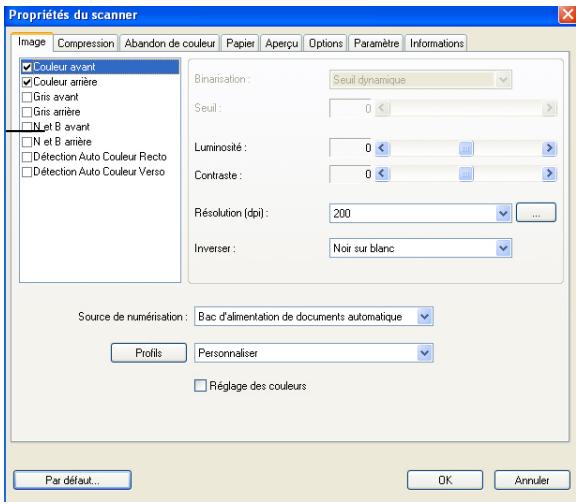Click the Contraste increase arrow
The width and height of the screenshot is (576, 504).
pyautogui.click(x=550, y=173)
